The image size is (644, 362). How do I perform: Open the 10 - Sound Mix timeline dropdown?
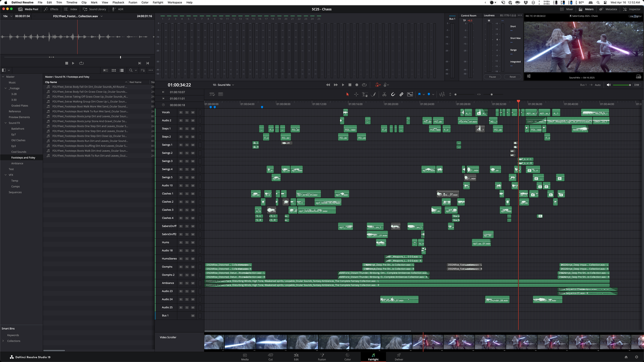click(224, 85)
